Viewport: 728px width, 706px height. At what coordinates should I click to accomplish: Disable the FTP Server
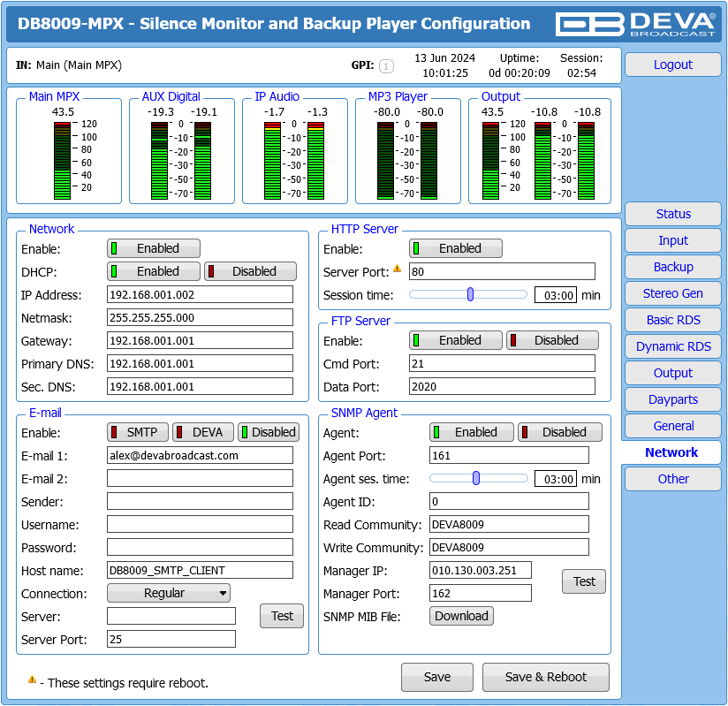coord(552,340)
